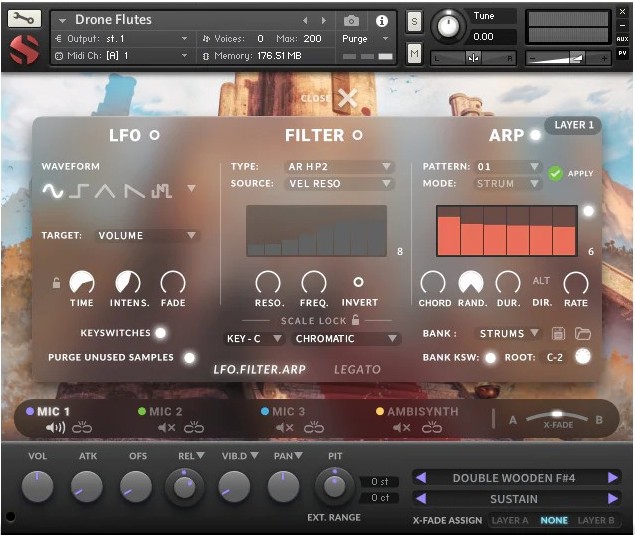The image size is (635, 535).
Task: Assign X-FADE to LAYER A
Action: [510, 520]
